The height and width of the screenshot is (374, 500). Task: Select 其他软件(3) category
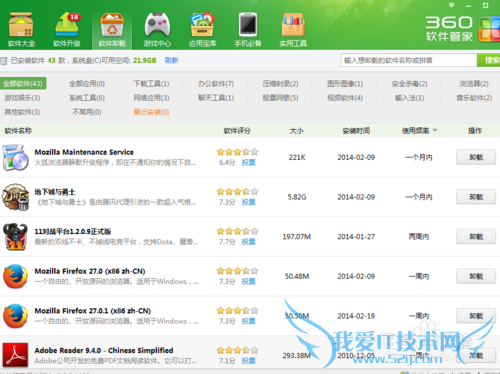22,112
